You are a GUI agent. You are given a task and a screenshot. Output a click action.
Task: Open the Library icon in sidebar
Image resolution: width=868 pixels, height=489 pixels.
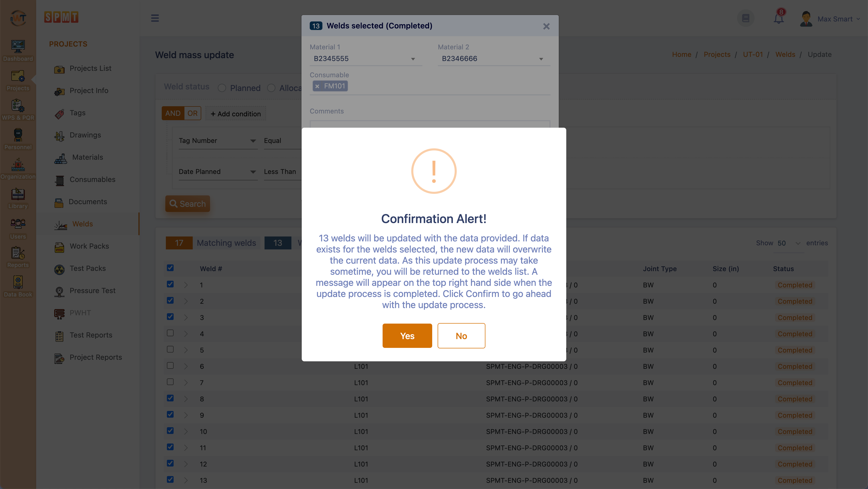(18, 194)
